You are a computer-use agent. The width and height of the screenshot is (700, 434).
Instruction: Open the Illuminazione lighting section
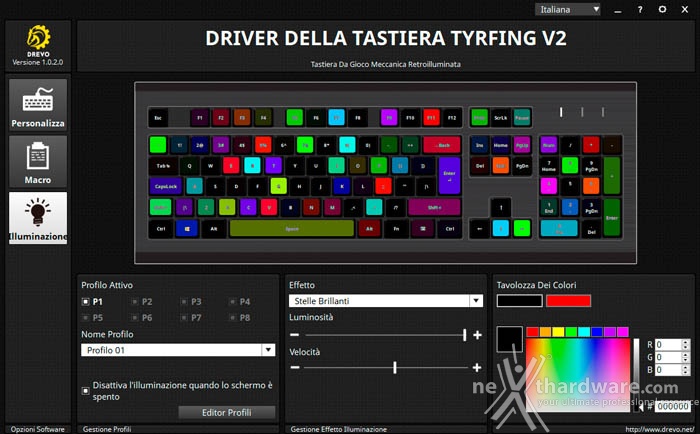38,218
